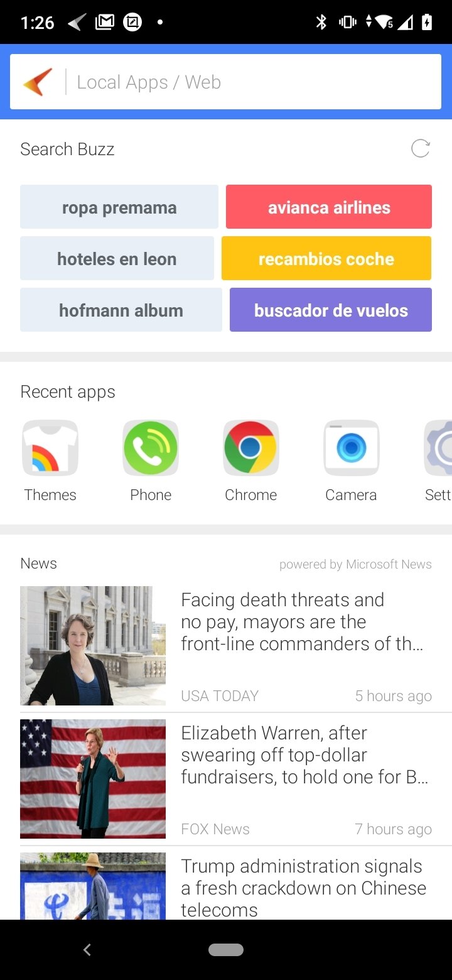Read the Trump administration Chinese telecoms headline

(304, 888)
